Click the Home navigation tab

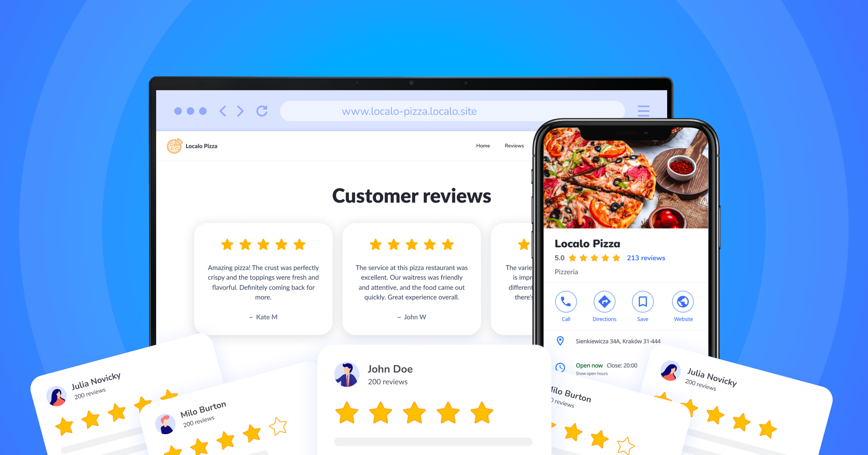coord(482,146)
